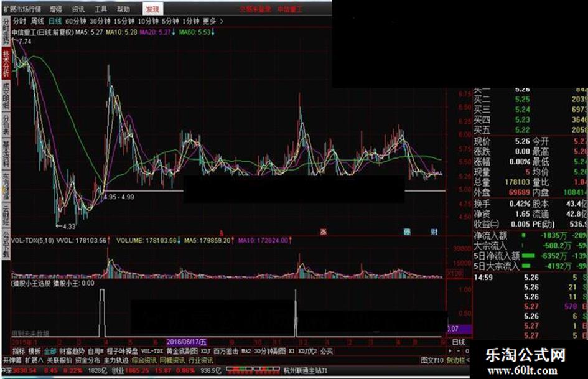Image resolution: width=588 pixels, height=379 pixels.
Task: Click the VOLUME down-arrow indicator
Action: click(x=179, y=240)
